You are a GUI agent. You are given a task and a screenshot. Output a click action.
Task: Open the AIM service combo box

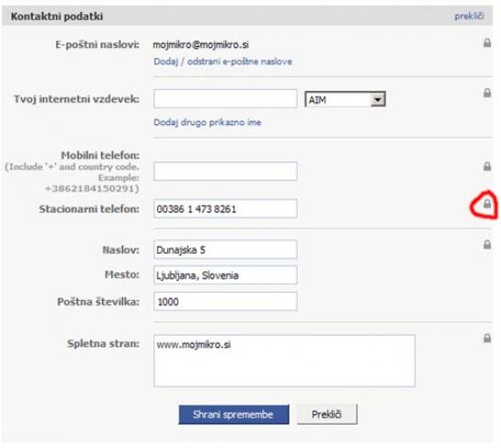(345, 99)
